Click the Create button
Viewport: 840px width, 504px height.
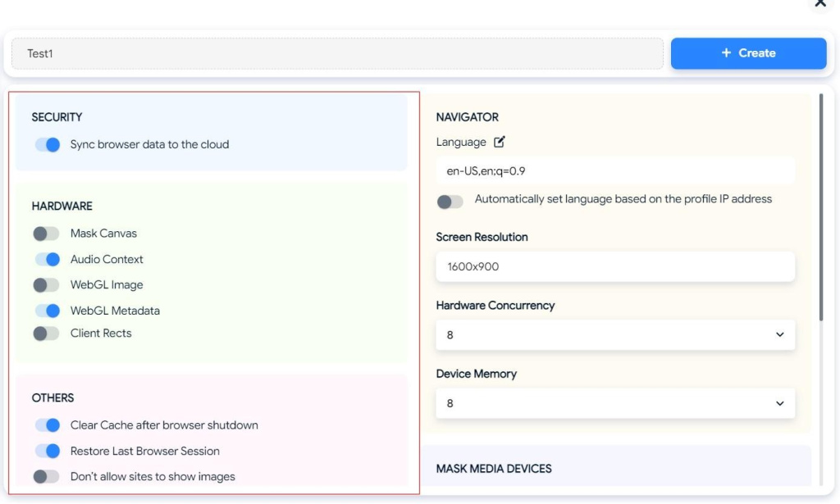(x=748, y=53)
